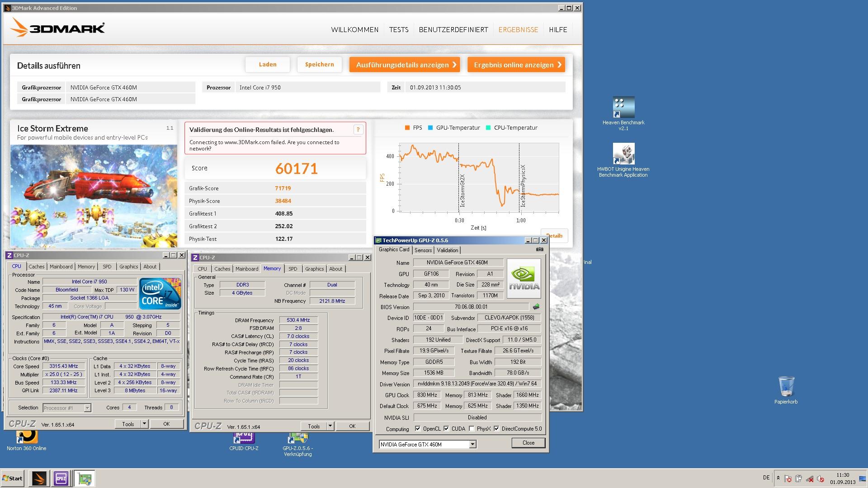Click the Tools button in the left CPU-Z window
This screenshot has width=868, height=488.
click(128, 424)
